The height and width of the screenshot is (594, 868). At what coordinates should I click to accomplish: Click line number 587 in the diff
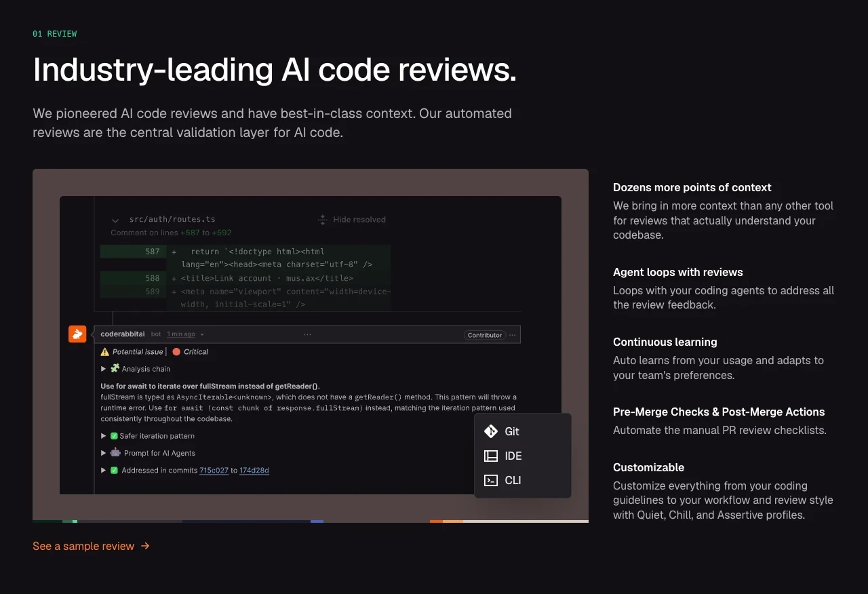click(x=153, y=252)
